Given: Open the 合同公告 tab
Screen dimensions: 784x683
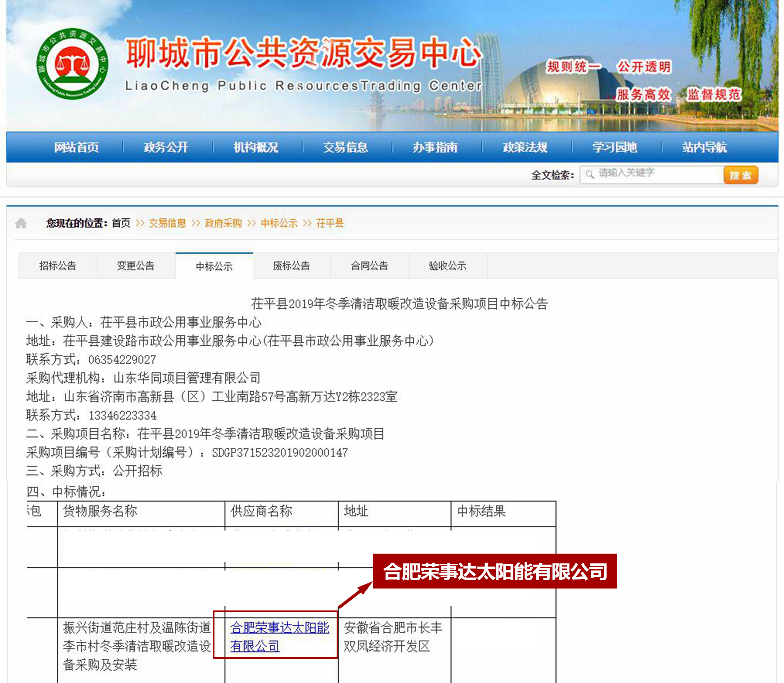Looking at the screenshot, I should click(x=369, y=266).
